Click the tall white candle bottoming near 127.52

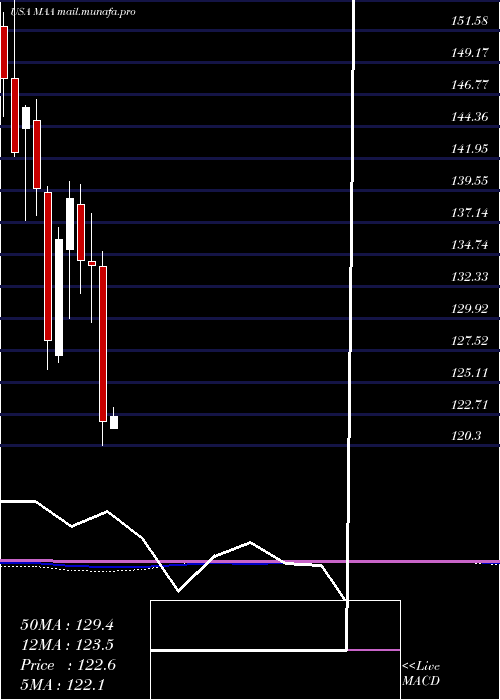pyautogui.click(x=59, y=297)
